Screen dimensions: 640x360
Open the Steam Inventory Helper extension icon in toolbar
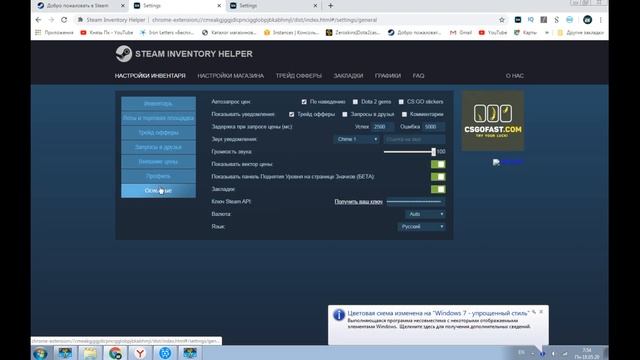click(518, 20)
